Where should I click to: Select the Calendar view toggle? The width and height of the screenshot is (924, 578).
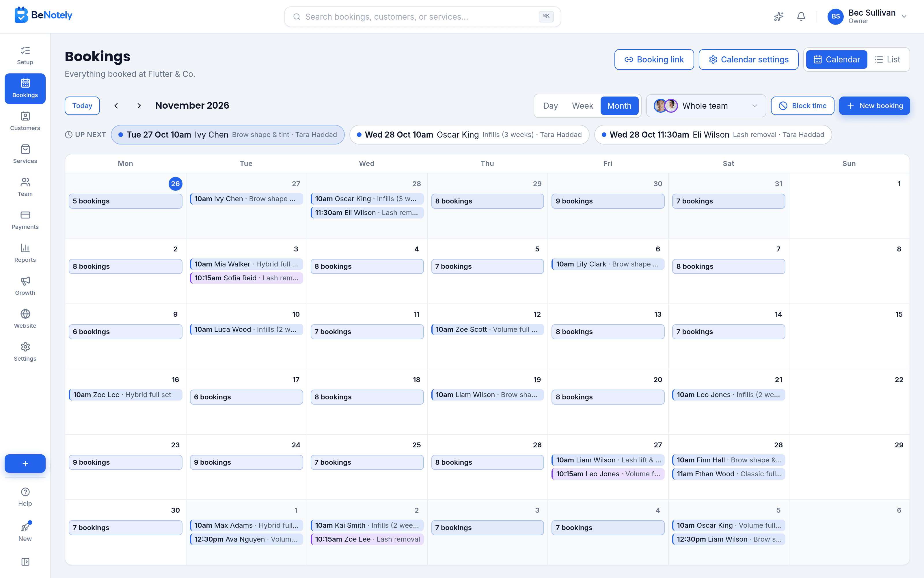tap(837, 60)
